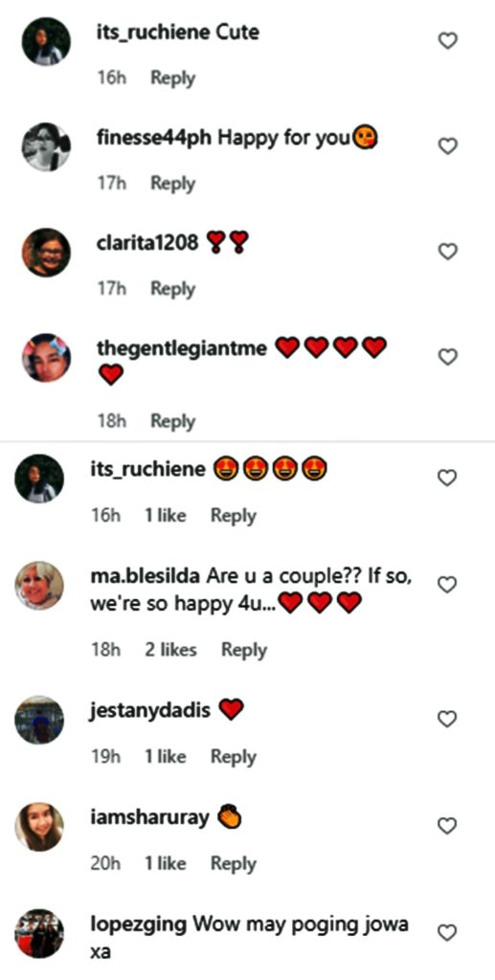Like thegentlegiantme's hearts comment

point(447,358)
